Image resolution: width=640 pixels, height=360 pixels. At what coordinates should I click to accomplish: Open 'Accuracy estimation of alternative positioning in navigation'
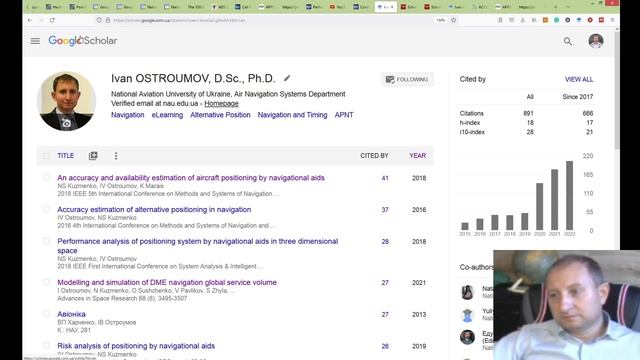[154, 210]
